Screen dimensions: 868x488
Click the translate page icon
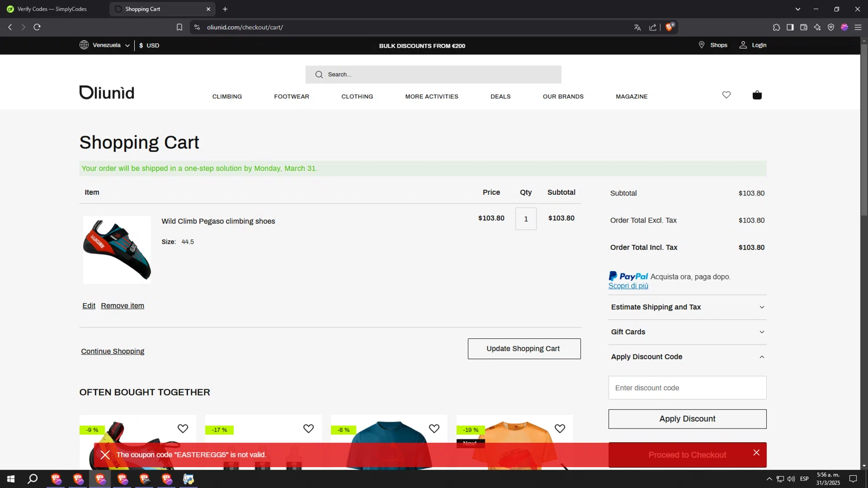click(x=637, y=27)
